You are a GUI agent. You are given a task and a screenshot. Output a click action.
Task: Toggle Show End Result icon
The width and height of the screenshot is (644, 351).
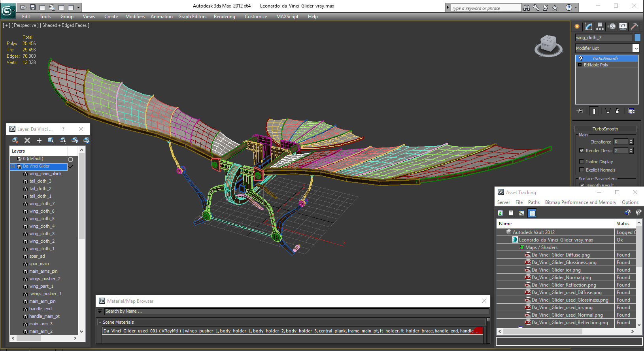click(x=594, y=111)
